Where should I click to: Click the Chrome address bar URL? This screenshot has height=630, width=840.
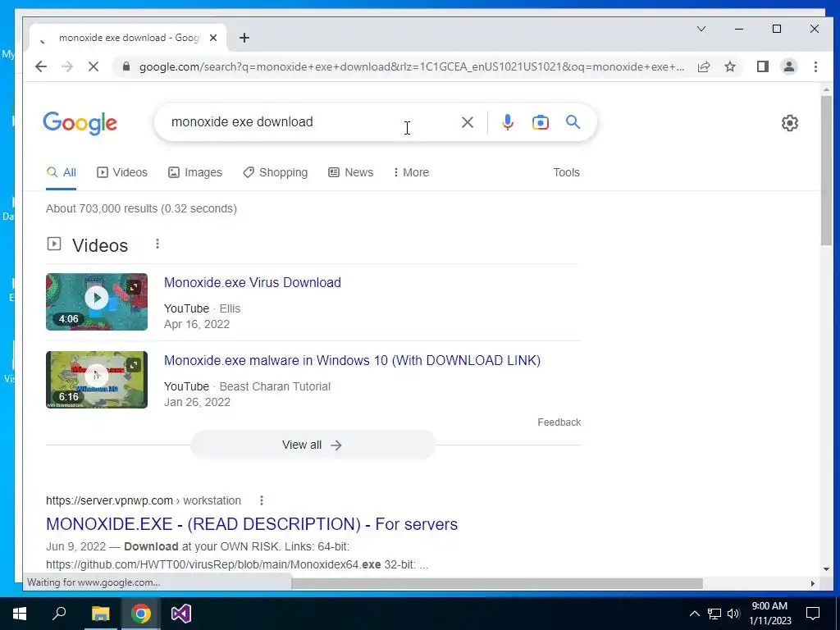tap(412, 66)
